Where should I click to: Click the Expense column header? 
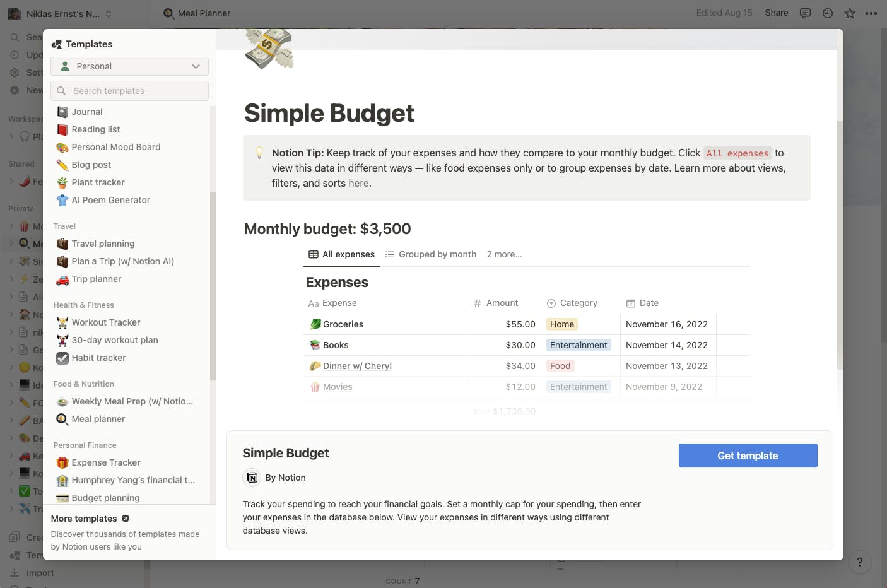coord(332,303)
